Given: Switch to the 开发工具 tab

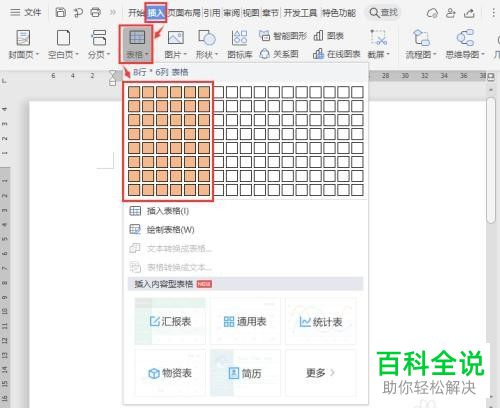Looking at the screenshot, I should point(300,13).
